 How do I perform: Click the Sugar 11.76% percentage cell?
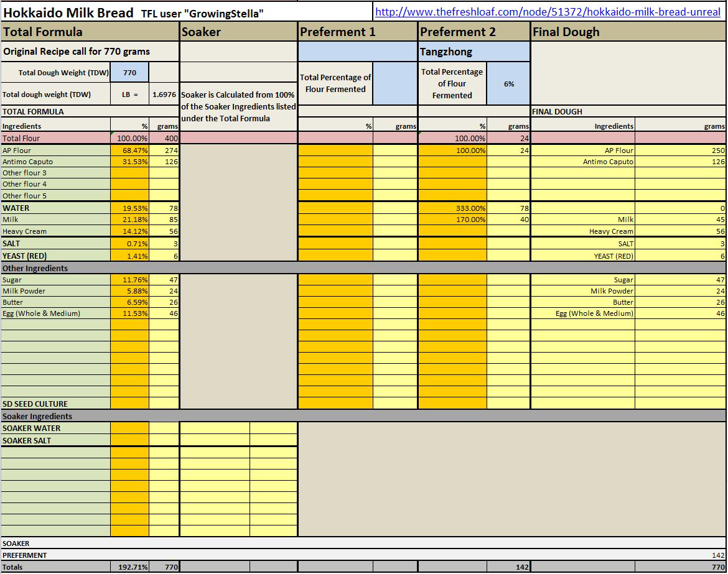[x=130, y=280]
